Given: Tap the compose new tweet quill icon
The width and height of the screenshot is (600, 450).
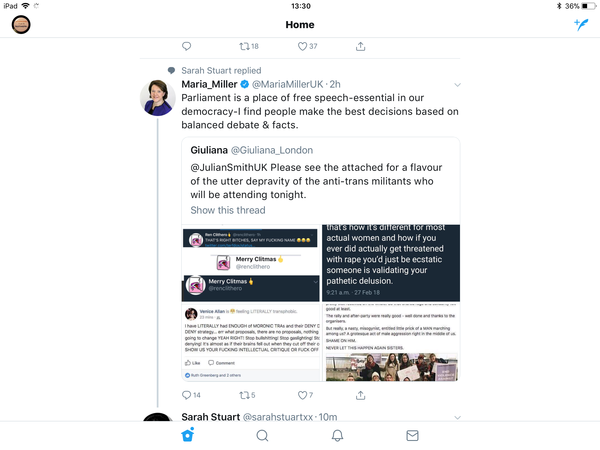Looking at the screenshot, I should tap(581, 24).
